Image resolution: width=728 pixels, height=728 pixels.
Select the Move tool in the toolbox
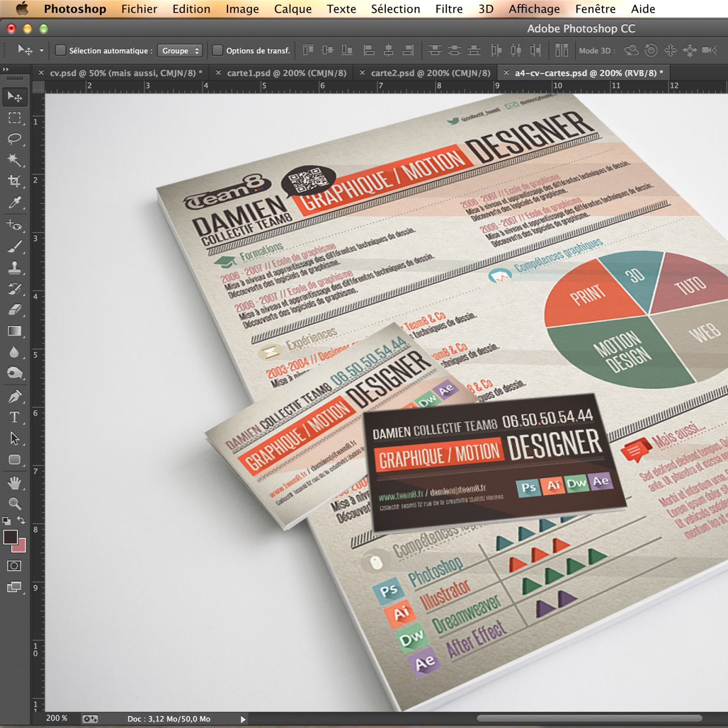tap(15, 97)
